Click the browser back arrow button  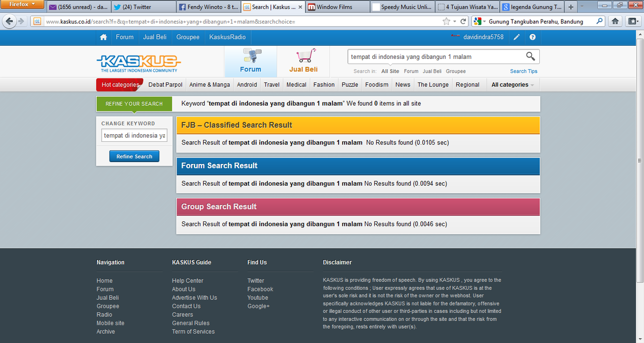(9, 21)
